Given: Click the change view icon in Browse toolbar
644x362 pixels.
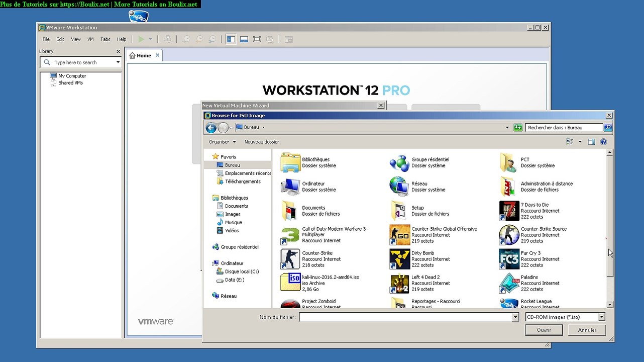Looking at the screenshot, I should click(570, 142).
